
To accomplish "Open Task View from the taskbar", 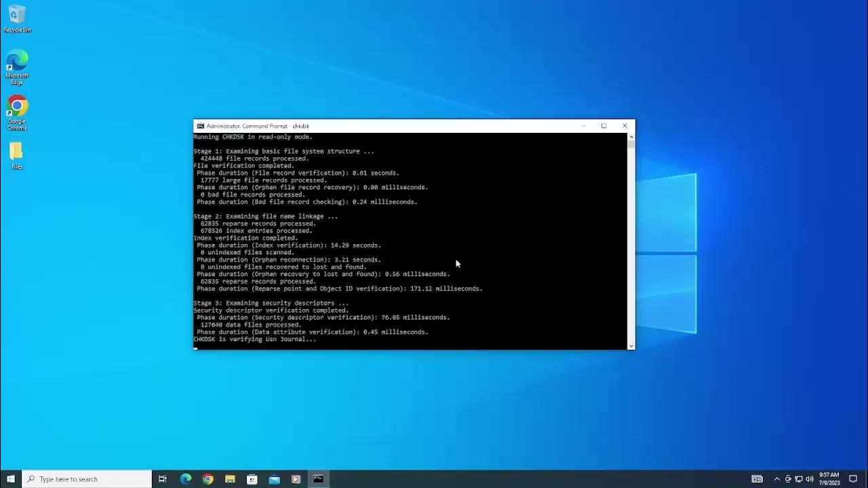I will pos(163,479).
